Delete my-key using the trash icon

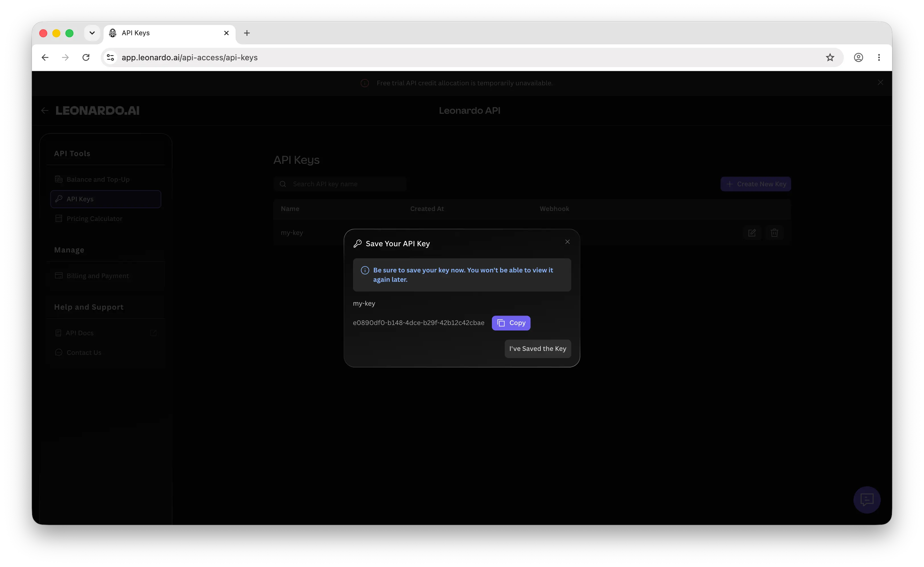(x=774, y=233)
